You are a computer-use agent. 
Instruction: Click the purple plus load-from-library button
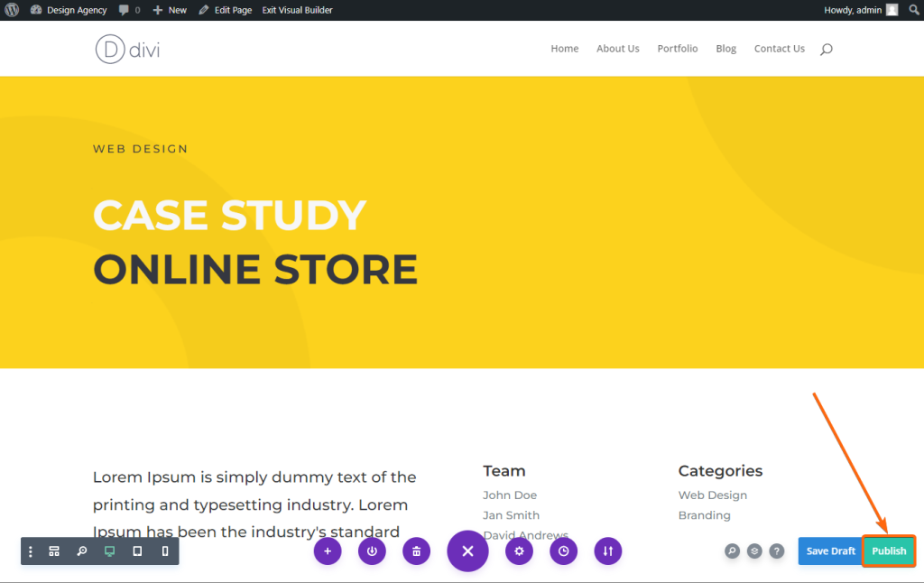(x=328, y=551)
